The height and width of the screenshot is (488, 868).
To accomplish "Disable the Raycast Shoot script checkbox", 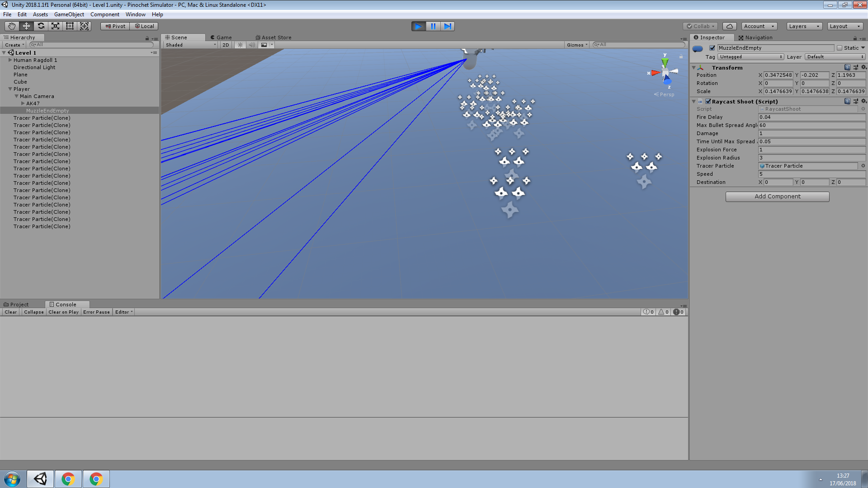I will click(708, 102).
